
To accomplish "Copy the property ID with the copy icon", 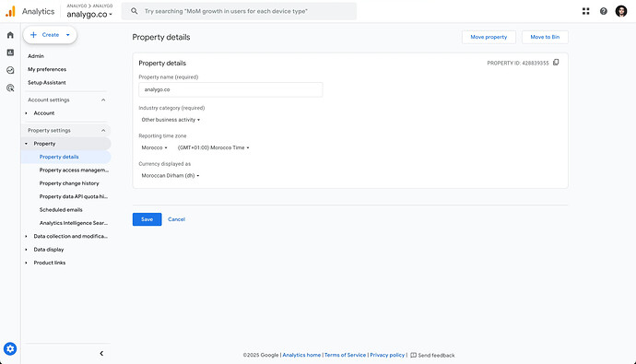I will 556,63.
